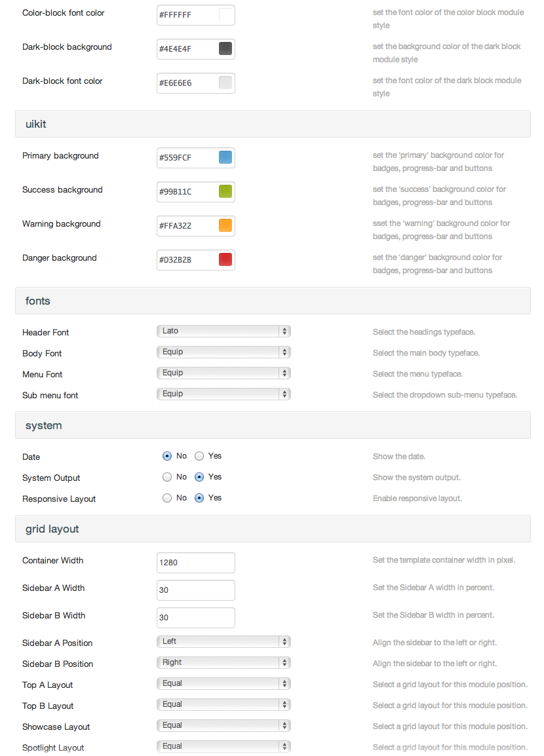Open the Color-block font color white swatch
This screenshot has height=756, width=544.
225,14
